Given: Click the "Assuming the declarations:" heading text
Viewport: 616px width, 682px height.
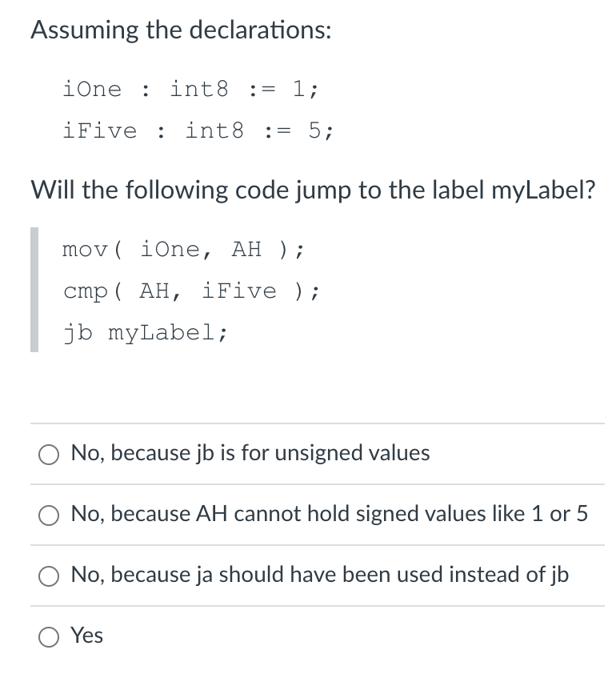Looking at the screenshot, I should pyautogui.click(x=181, y=30).
